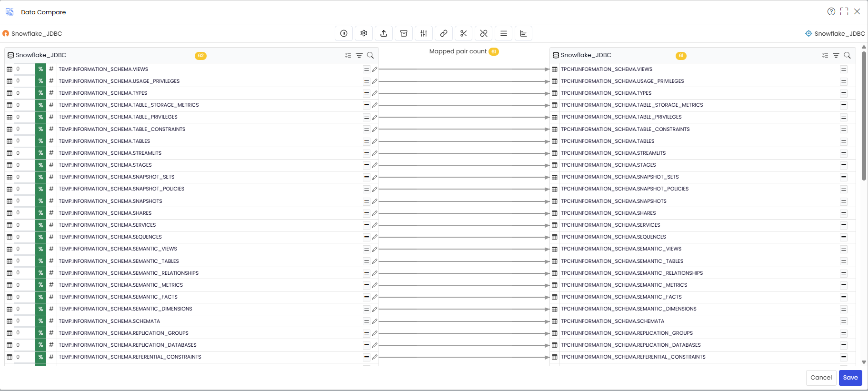Click the mapping arrow line for SEMANTIC_VIEWS
Image resolution: width=868 pixels, height=391 pixels.
click(464, 249)
